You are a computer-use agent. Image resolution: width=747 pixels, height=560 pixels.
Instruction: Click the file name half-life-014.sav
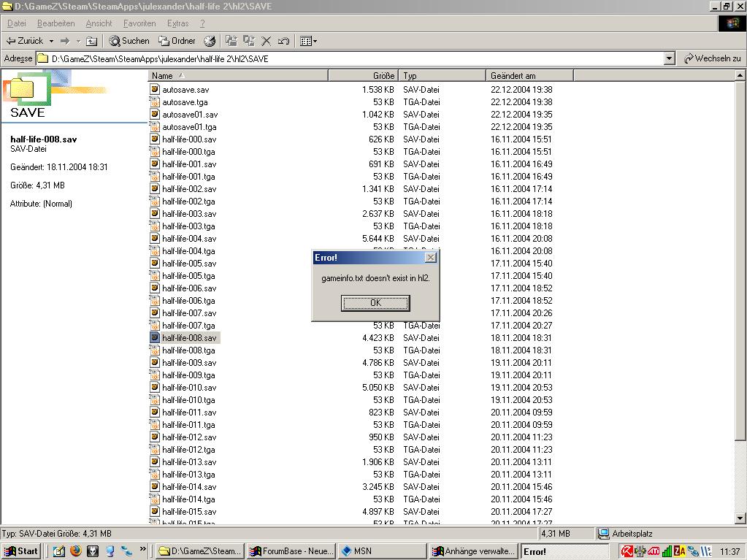click(x=189, y=487)
